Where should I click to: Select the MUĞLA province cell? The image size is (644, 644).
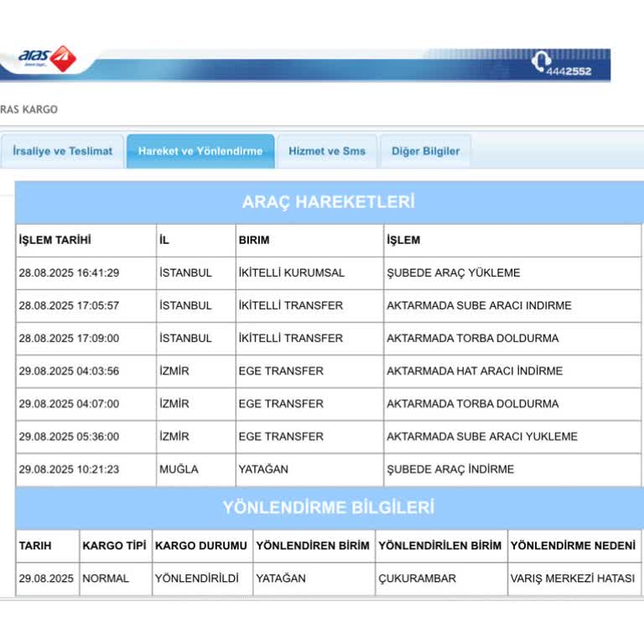[x=179, y=469]
